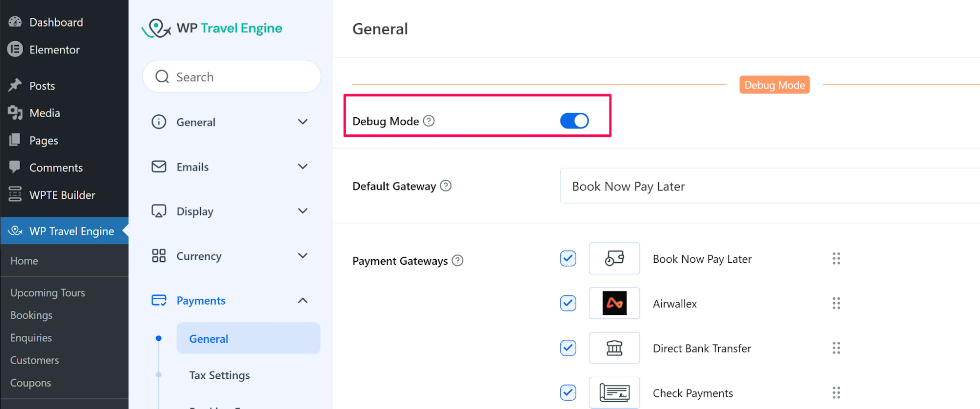Click the Payment Gateways help icon

click(x=457, y=261)
